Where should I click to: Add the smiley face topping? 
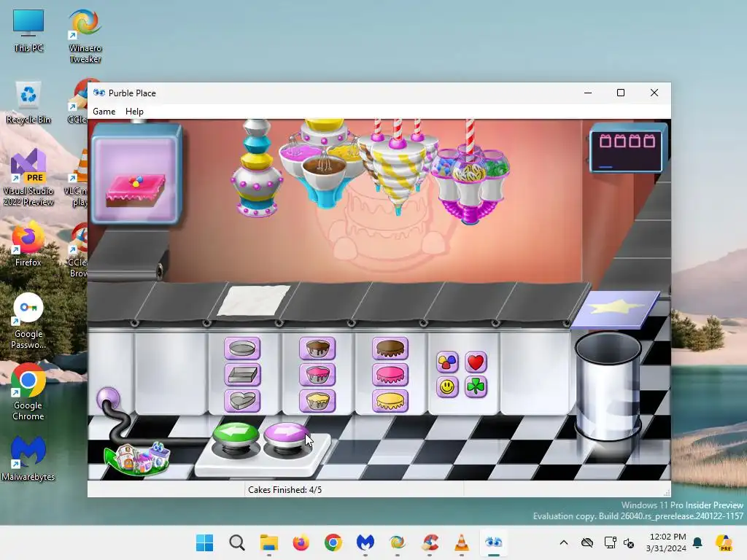point(447,386)
